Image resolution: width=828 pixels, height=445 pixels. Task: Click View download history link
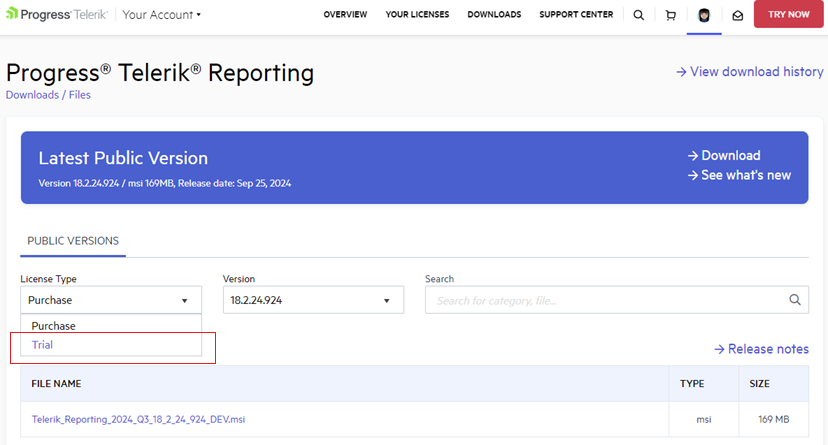(x=750, y=72)
